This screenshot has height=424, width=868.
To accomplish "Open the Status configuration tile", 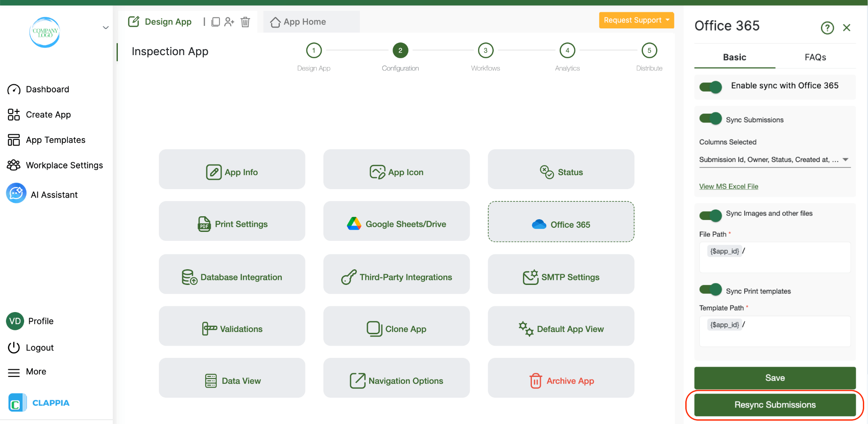I will (x=561, y=169).
